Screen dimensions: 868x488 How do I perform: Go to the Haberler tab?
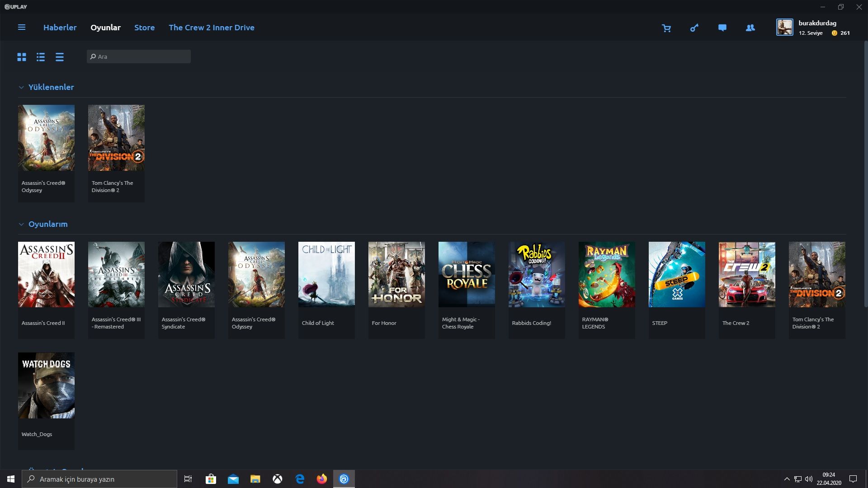coord(60,28)
